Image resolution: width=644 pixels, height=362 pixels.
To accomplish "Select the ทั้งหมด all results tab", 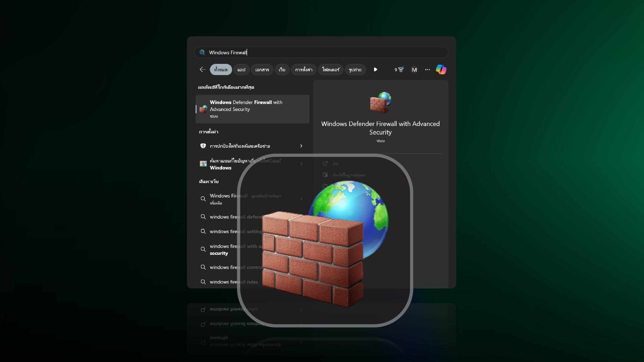I will (x=220, y=69).
